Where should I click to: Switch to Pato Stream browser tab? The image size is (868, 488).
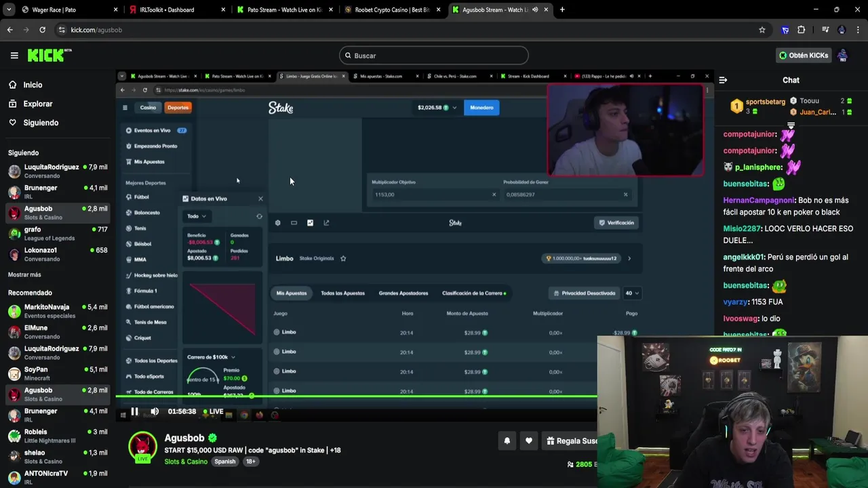point(283,9)
